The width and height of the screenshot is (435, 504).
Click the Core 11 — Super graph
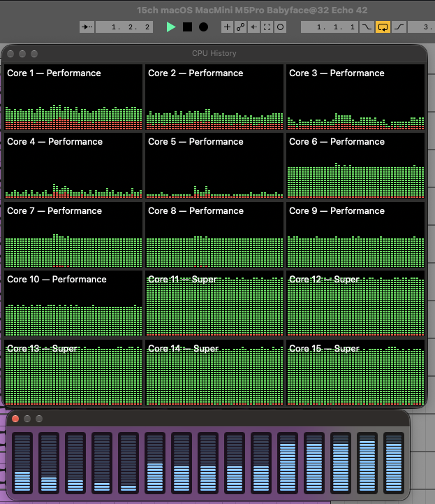(x=214, y=303)
